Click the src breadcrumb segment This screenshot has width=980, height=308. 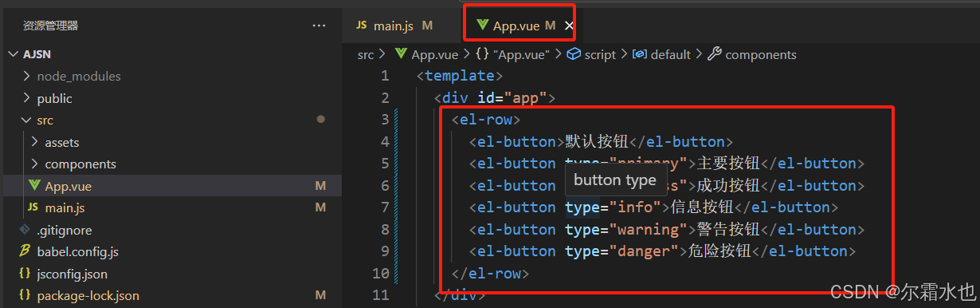click(x=366, y=55)
